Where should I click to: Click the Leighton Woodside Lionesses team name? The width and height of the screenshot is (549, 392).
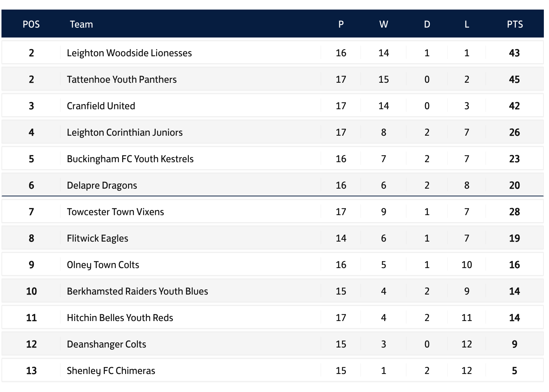click(x=129, y=53)
